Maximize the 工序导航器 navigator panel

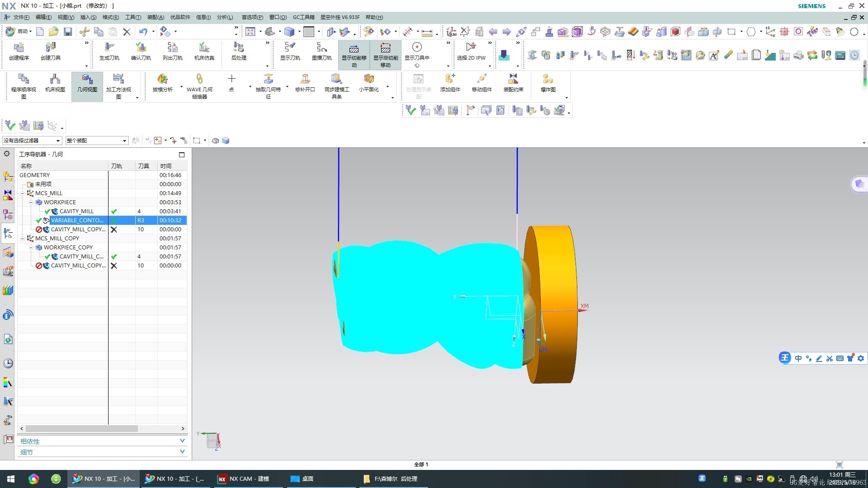(x=182, y=155)
